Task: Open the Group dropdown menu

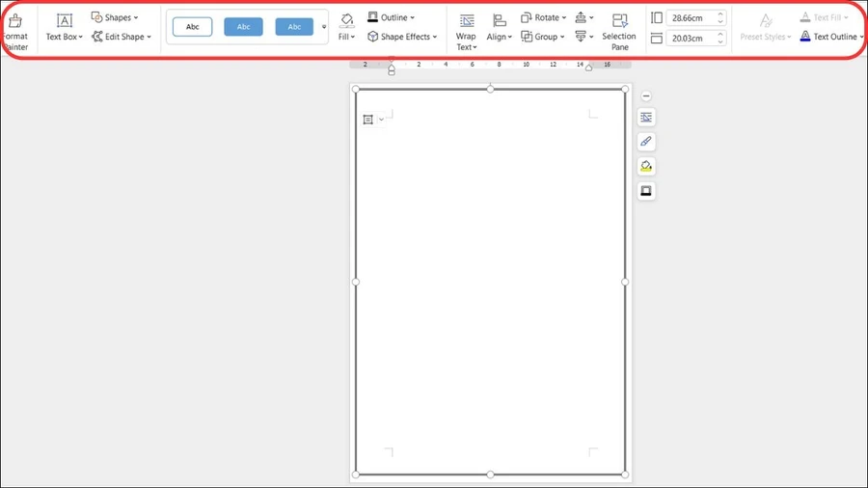Action: (x=542, y=37)
